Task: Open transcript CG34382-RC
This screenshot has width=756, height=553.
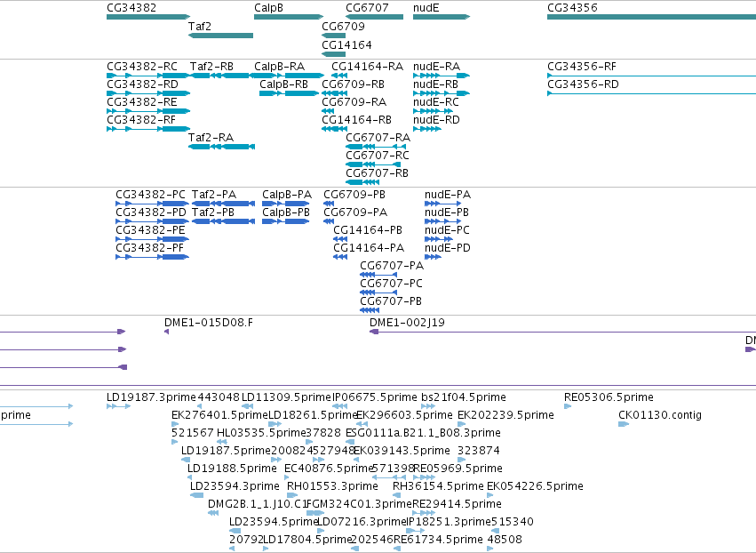Action: [148, 76]
